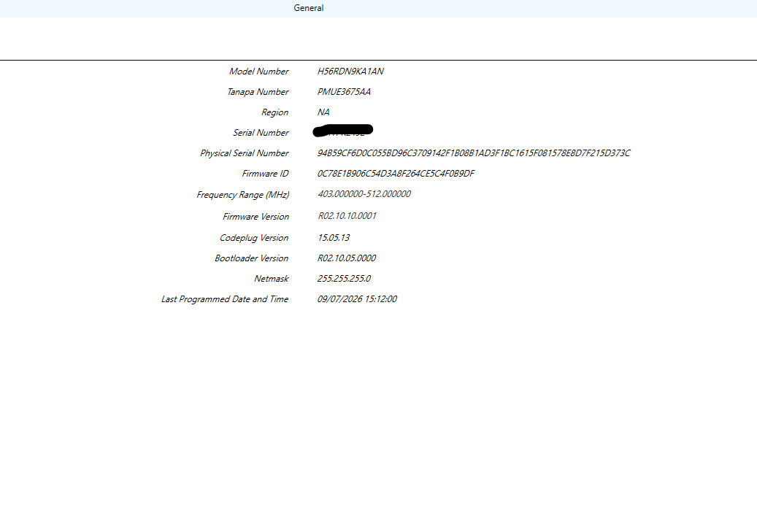Click the codeplug version 15.05.13

pos(334,238)
